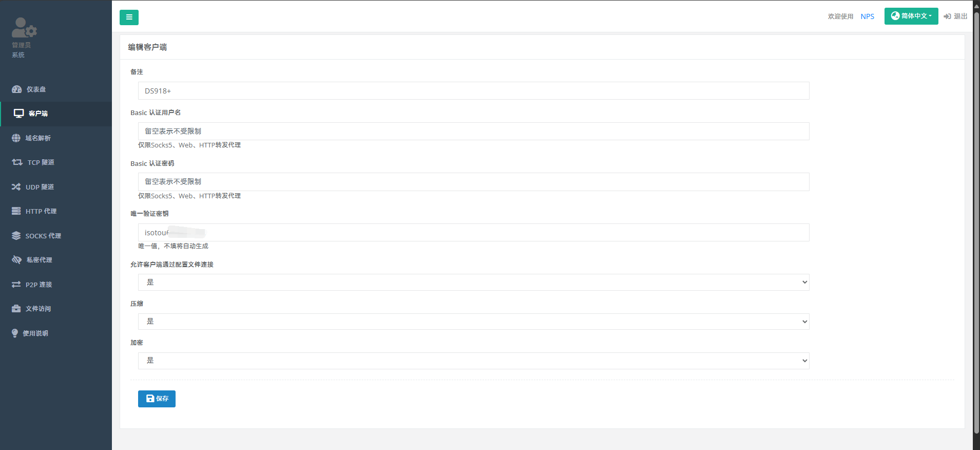The width and height of the screenshot is (980, 450).
Task: Click the SOCKS proxy layers icon
Action: coord(16,236)
